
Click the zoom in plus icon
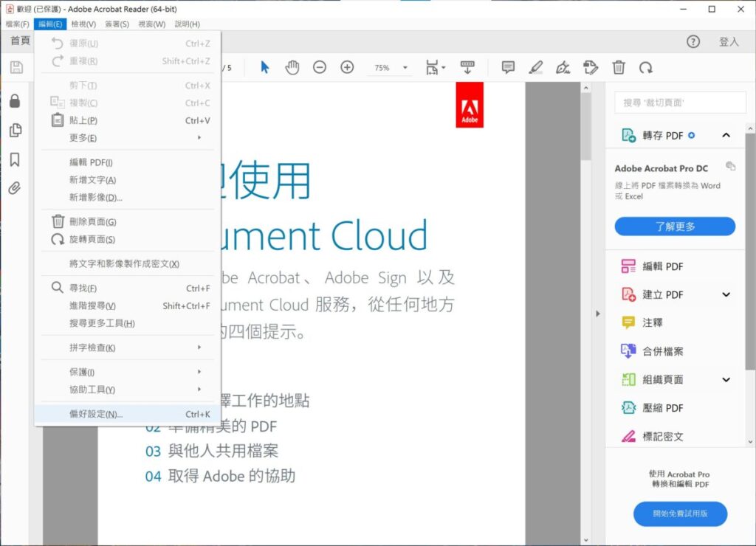347,67
